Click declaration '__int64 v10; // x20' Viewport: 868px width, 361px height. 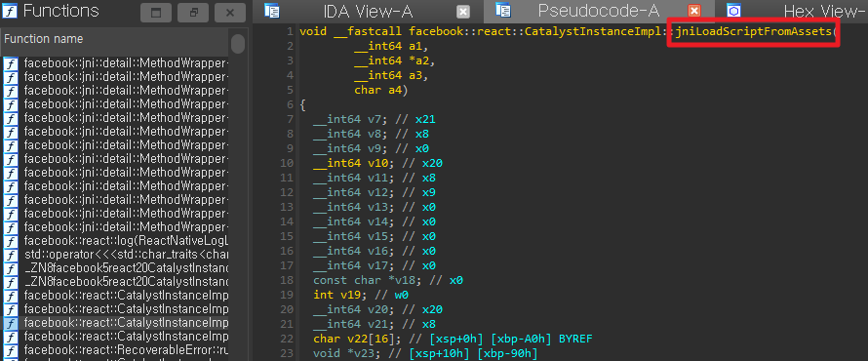pos(377,163)
